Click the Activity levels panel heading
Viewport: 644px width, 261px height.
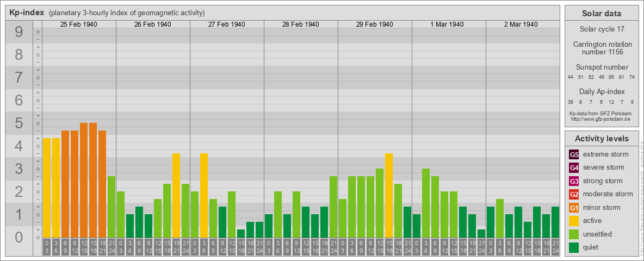click(601, 139)
